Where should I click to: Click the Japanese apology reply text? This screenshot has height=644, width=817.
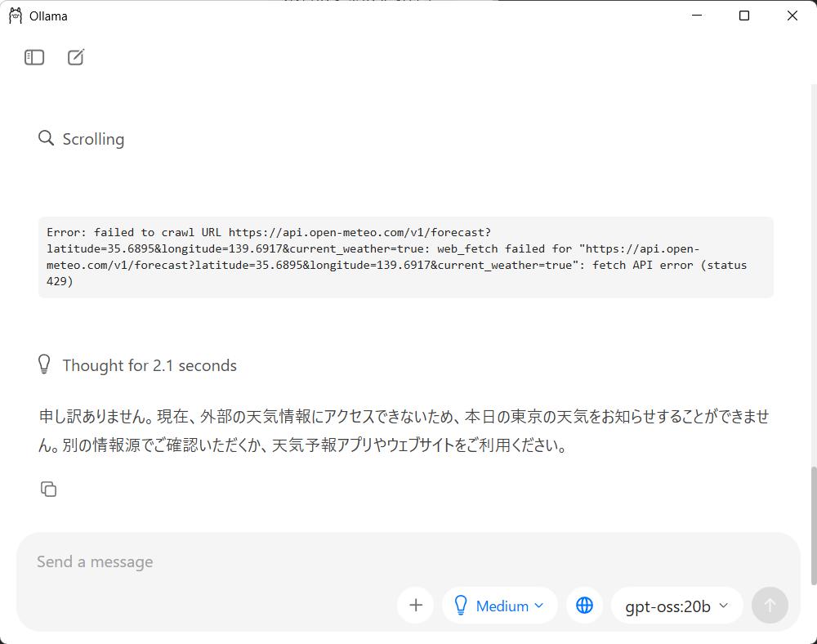click(404, 431)
